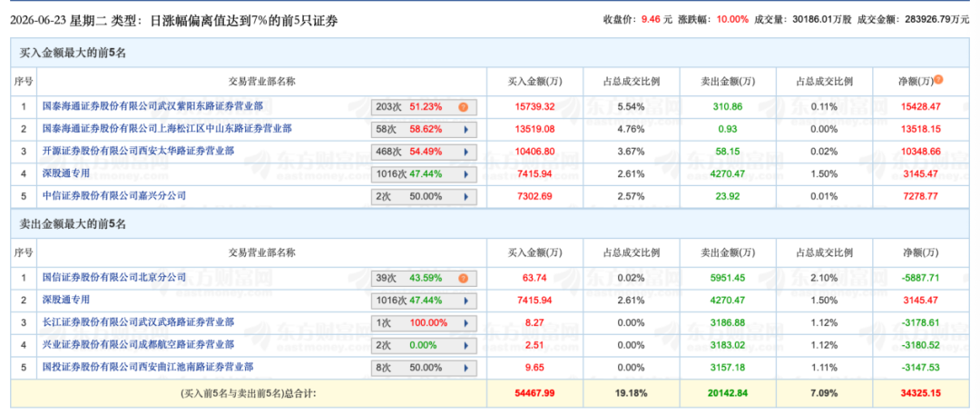The height and width of the screenshot is (415, 980).
Task: Click net amount 13518.15
Action: tap(920, 130)
